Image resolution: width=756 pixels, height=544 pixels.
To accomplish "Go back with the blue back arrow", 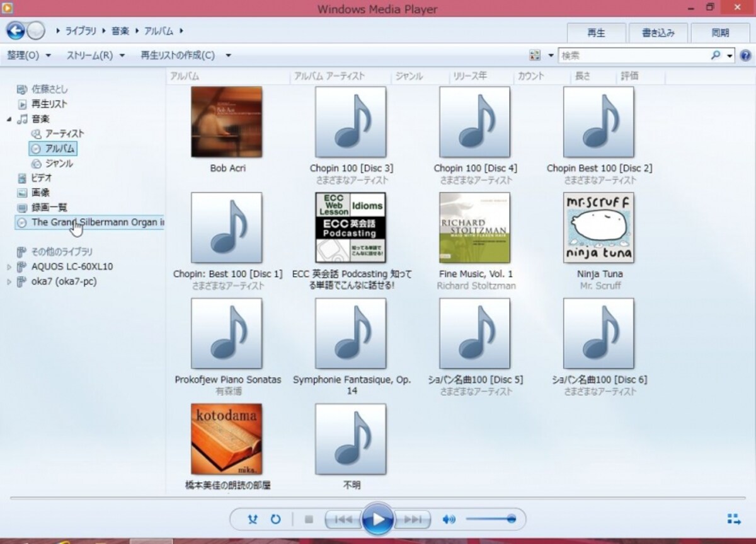I will (16, 30).
